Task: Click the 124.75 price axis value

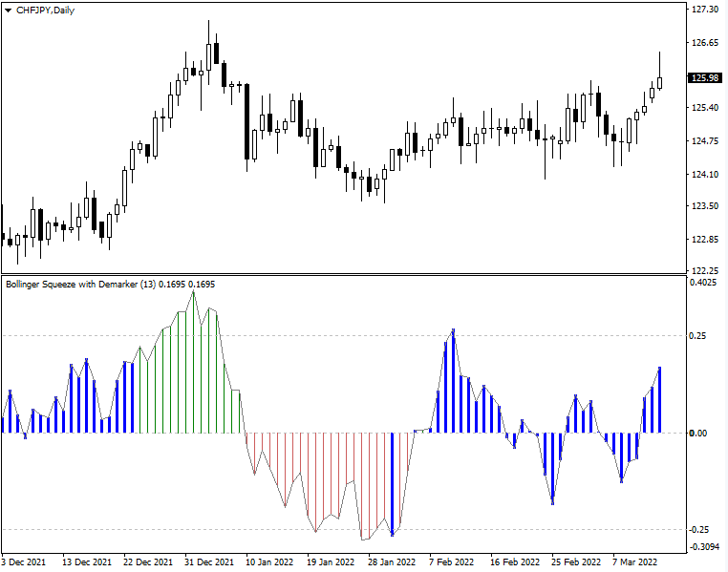Action: pos(705,141)
